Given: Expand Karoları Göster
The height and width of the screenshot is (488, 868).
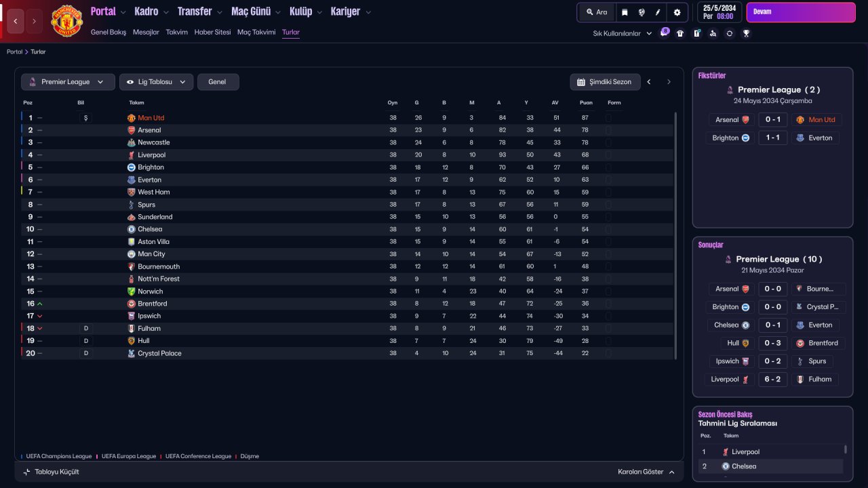Looking at the screenshot, I should coord(646,472).
